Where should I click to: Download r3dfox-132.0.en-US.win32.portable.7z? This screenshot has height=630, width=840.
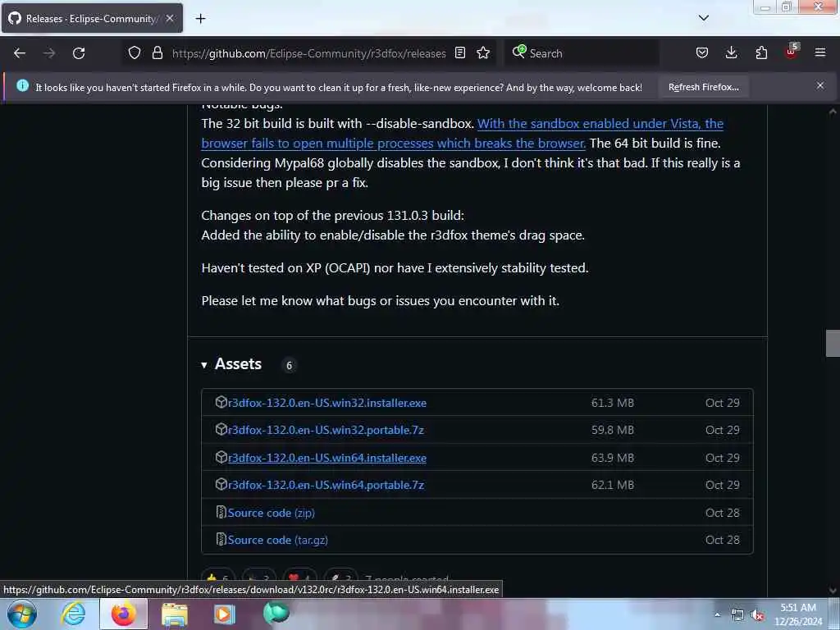pyautogui.click(x=326, y=430)
